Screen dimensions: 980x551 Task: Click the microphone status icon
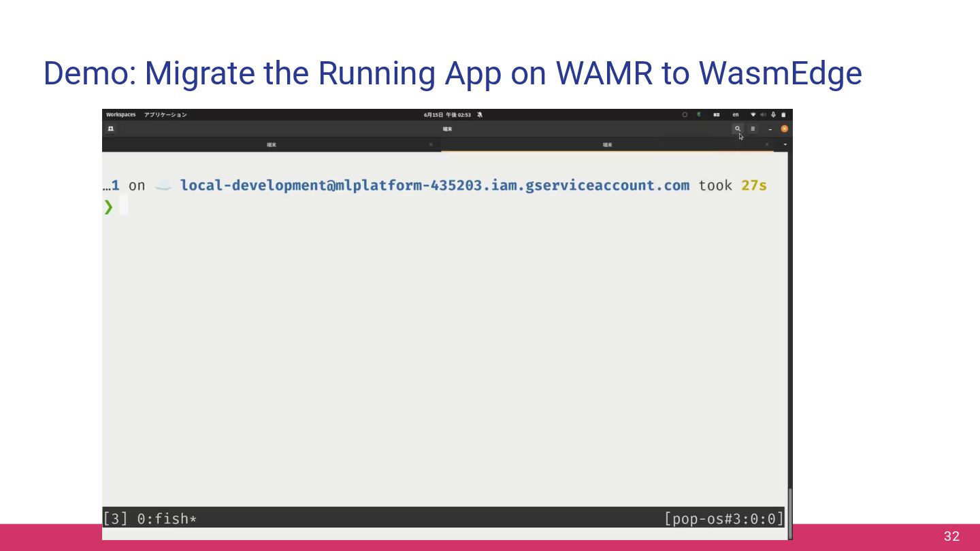click(773, 115)
